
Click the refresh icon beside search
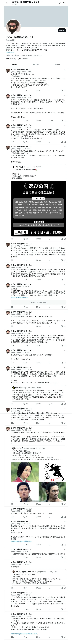click(60, 3)
